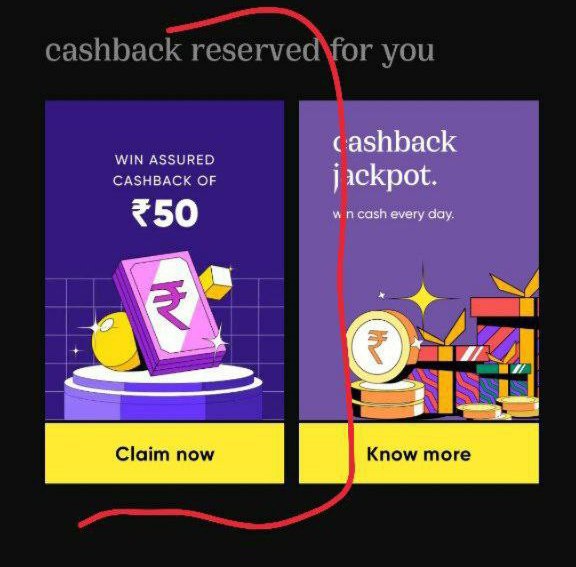Click the 'win cash every day.' subtitle
The image size is (576, 567).
coord(393,214)
